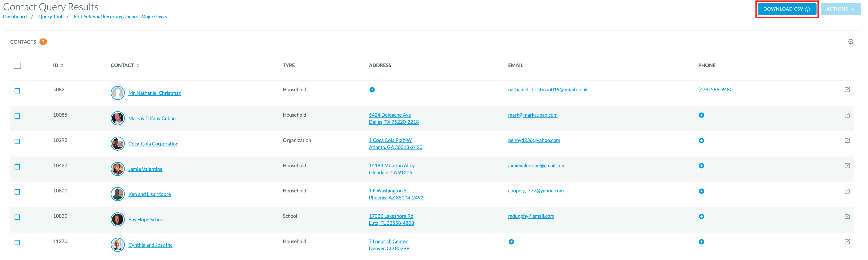Screen dimensions: 868x260
Task: Email cooperg_777@yahoo.com
Action: click(536, 191)
